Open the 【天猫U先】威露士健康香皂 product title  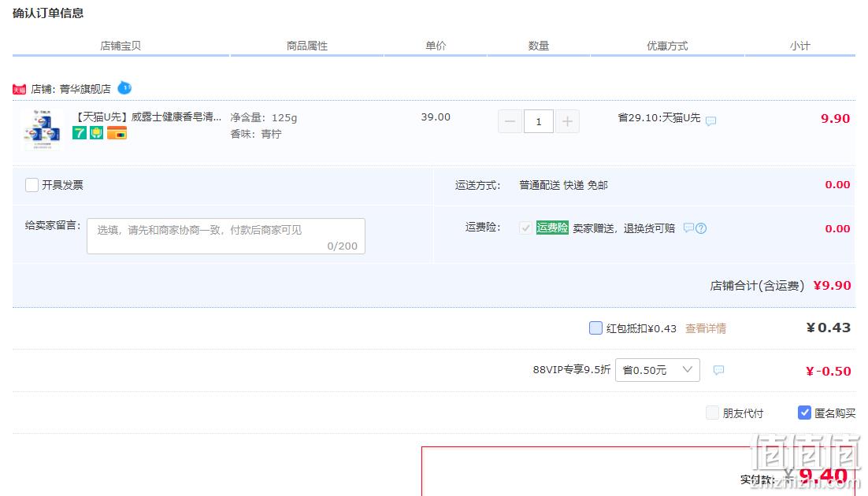coord(147,117)
